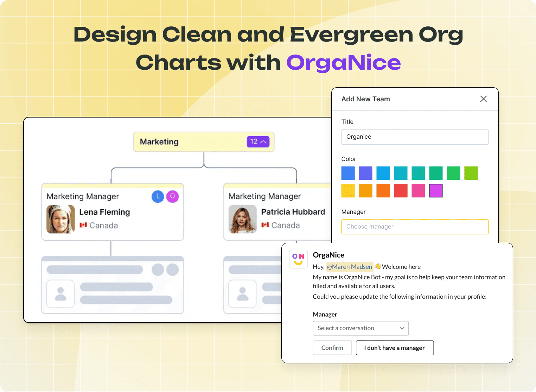Screen dimensions: 536x392
Task: Choose the selected magenta color swatch
Action: click(436, 191)
